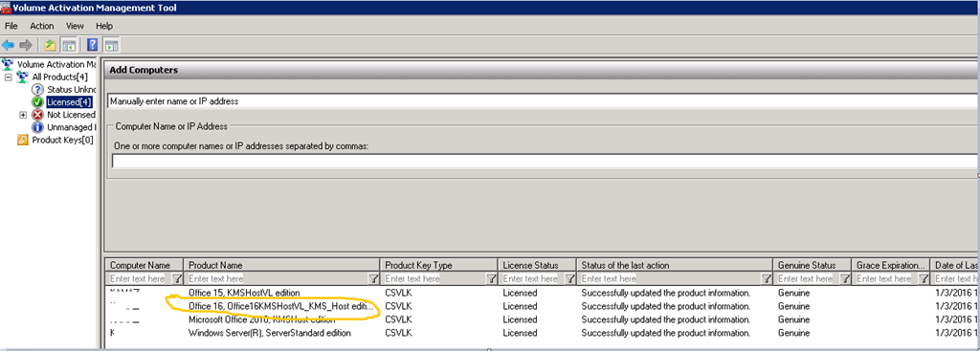
Task: Open the Action menu
Action: coord(42,26)
